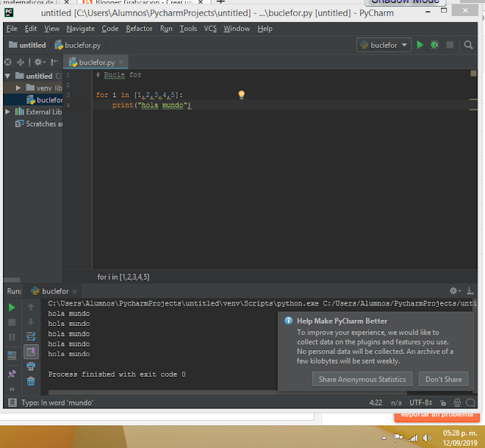Hide the Run panel with download-arrow icon
The image size is (485, 448).
pos(470,291)
